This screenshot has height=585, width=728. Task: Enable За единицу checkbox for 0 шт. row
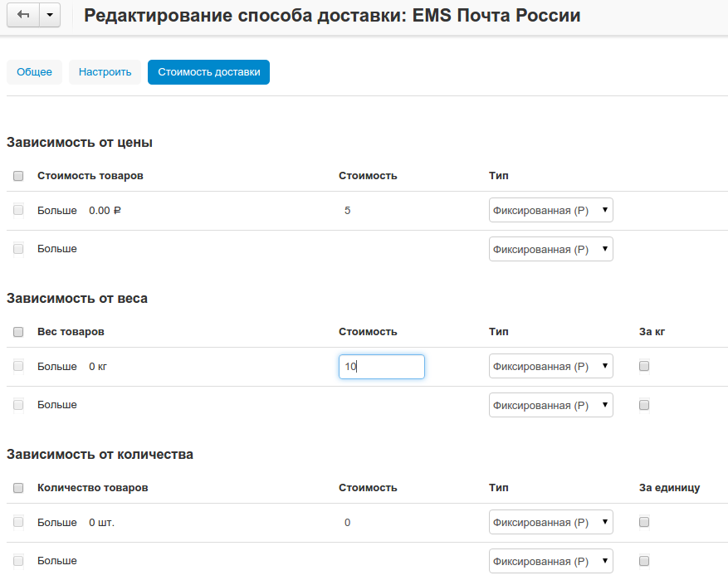pyautogui.click(x=644, y=522)
